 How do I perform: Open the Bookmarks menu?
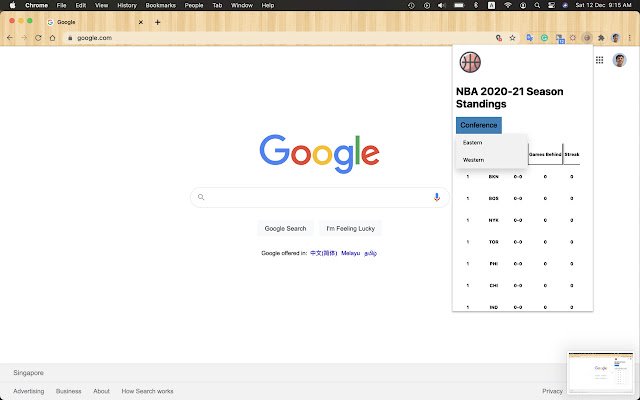coord(160,5)
